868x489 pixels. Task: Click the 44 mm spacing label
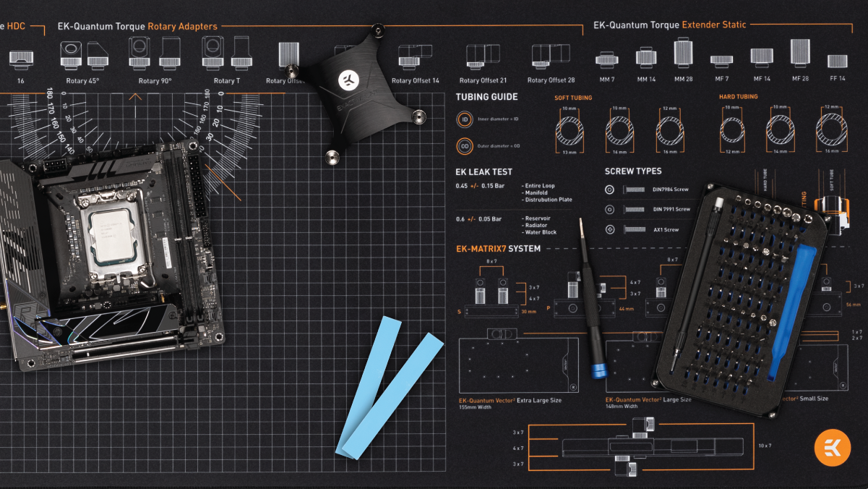pos(625,309)
